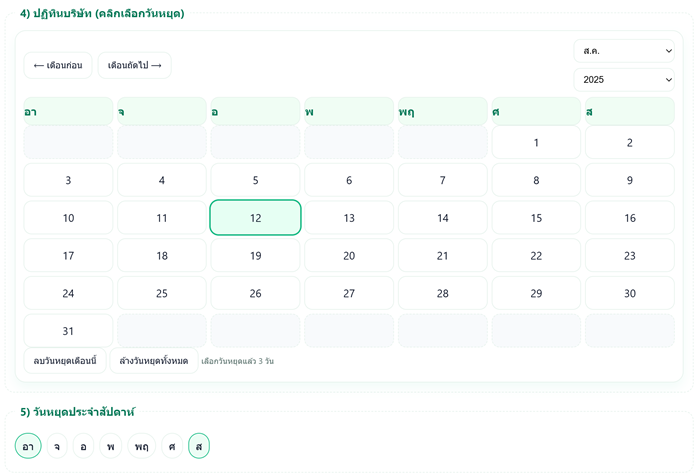Click day 15 in the calendar
The height and width of the screenshot is (476, 700).
pyautogui.click(x=536, y=218)
